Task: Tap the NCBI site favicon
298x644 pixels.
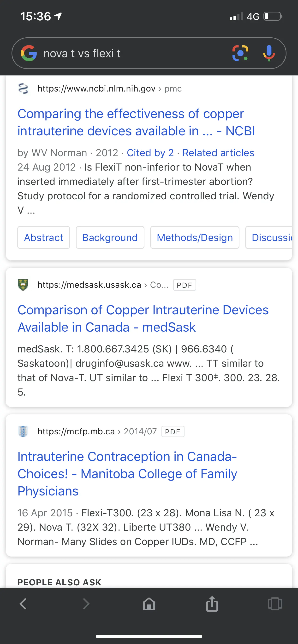Action: point(23,89)
